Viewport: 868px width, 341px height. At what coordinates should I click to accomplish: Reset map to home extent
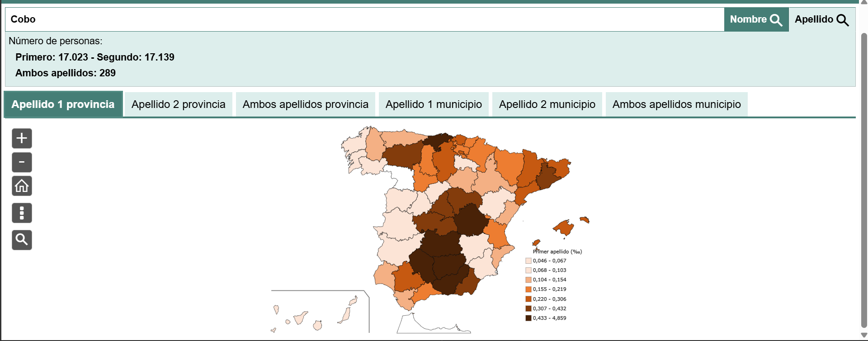22,186
